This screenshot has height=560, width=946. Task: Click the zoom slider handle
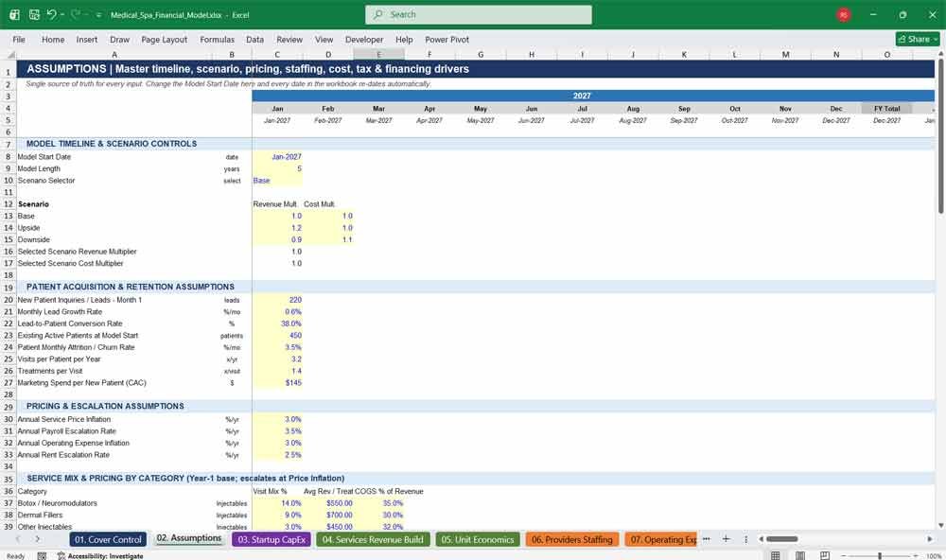click(880, 555)
